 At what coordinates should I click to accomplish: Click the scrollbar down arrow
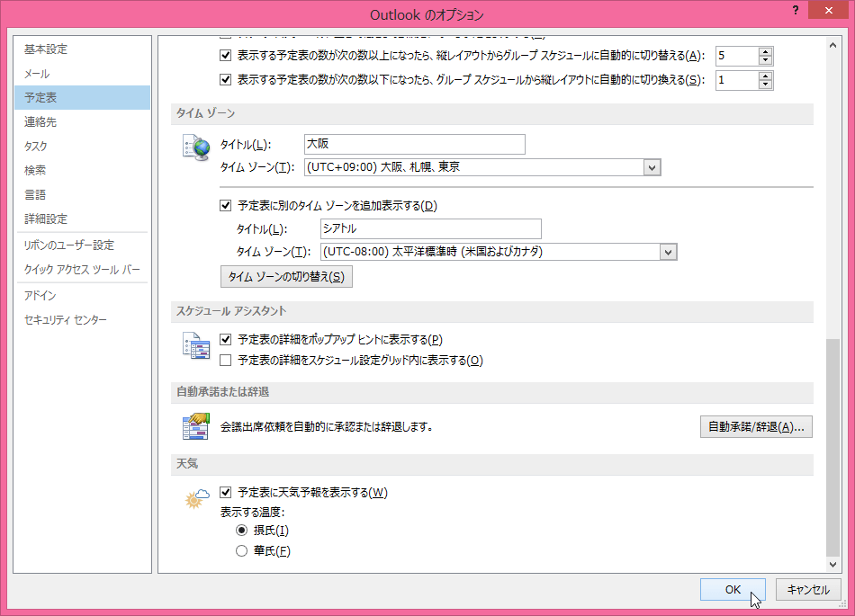tap(832, 564)
